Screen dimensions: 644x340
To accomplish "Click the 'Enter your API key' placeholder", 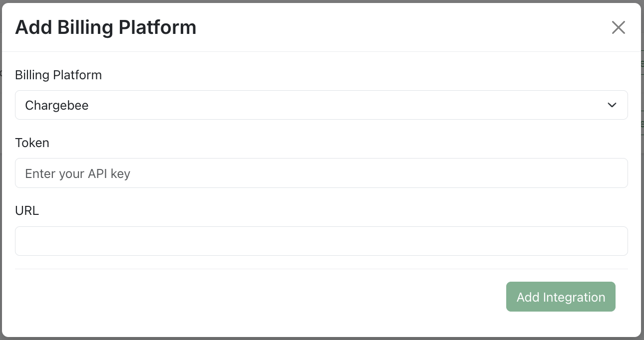I will point(78,173).
